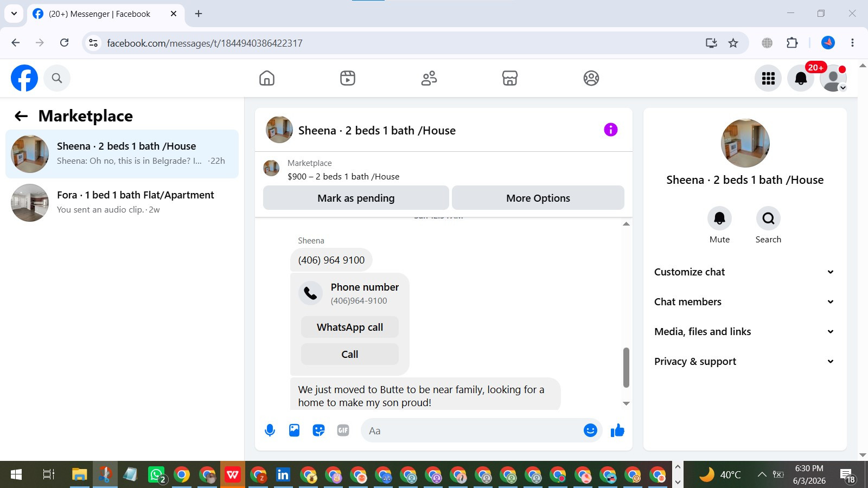Mute this conversation with the bell
This screenshot has height=488, width=868.
(x=719, y=219)
